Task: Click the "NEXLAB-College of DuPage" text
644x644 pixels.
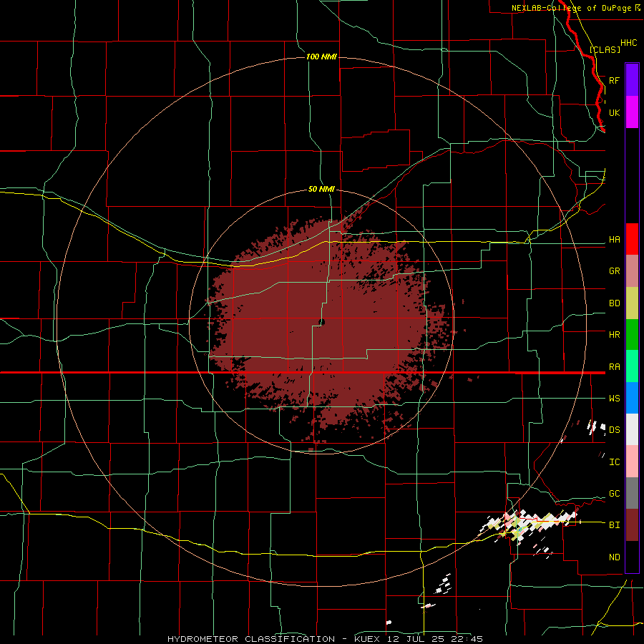Action: (x=571, y=8)
